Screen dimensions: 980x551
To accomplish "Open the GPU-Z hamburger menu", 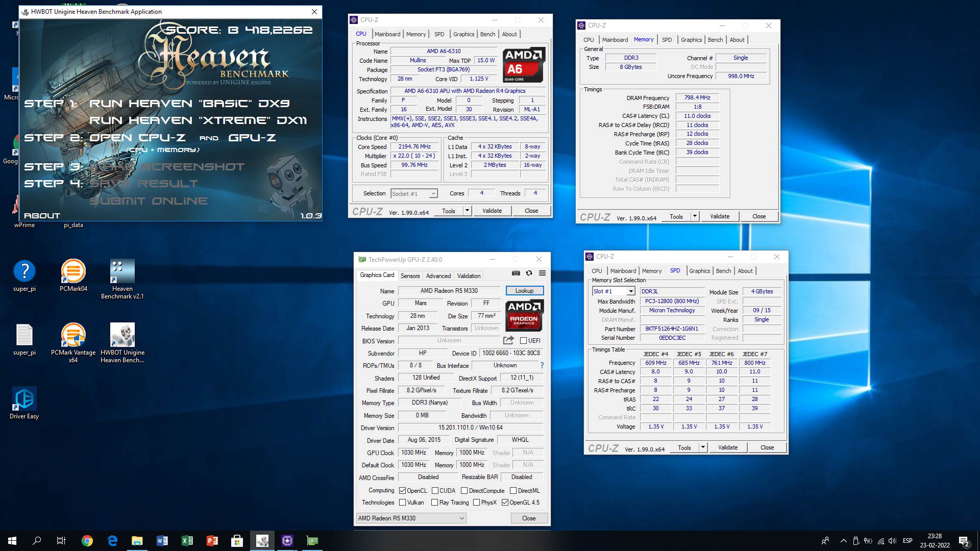I will pyautogui.click(x=542, y=273).
